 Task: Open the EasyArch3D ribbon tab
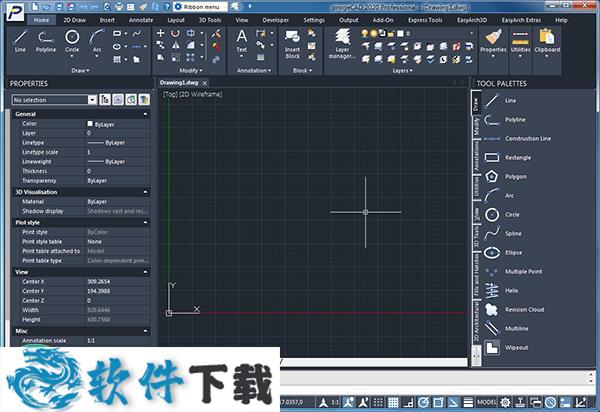pos(472,20)
